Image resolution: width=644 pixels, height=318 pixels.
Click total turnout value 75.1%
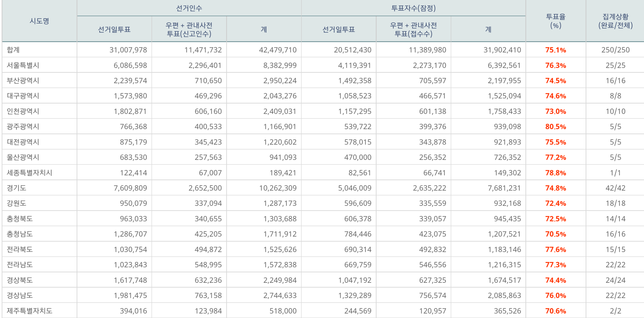(555, 50)
